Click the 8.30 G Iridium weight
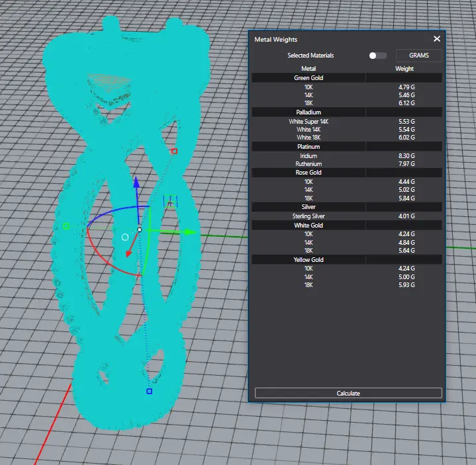Viewport: 476px width, 465px height. click(406, 155)
